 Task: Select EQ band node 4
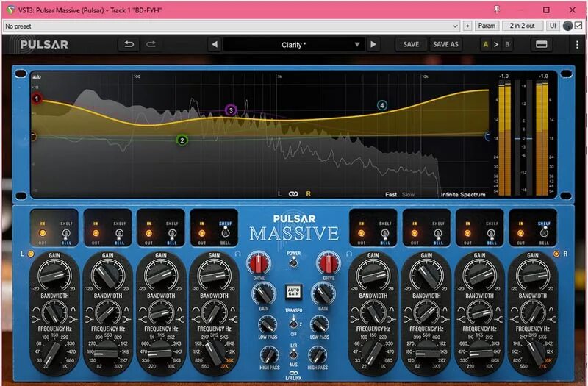[381, 105]
